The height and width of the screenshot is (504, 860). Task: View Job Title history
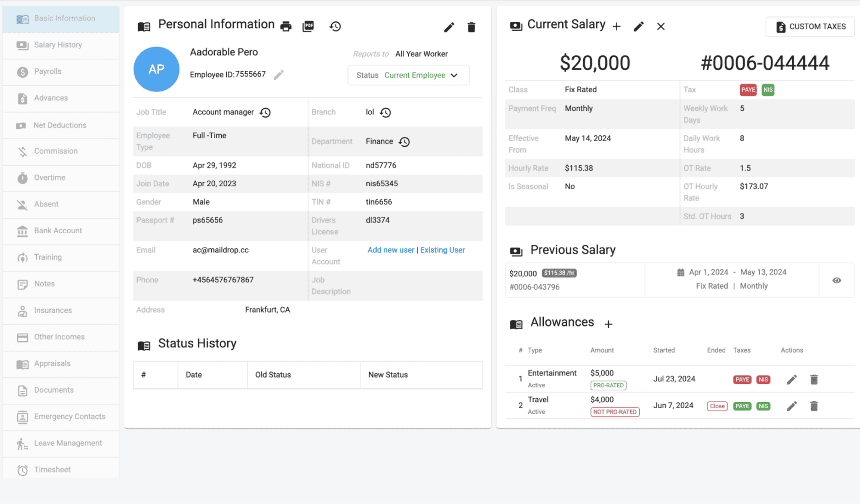click(x=265, y=112)
